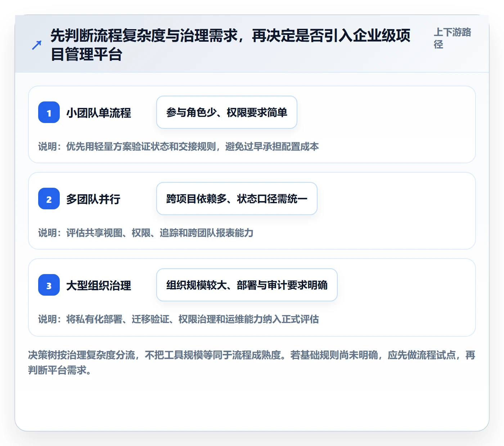Select the 大型组织治理 step title
This screenshot has width=504, height=446.
pyautogui.click(x=99, y=286)
